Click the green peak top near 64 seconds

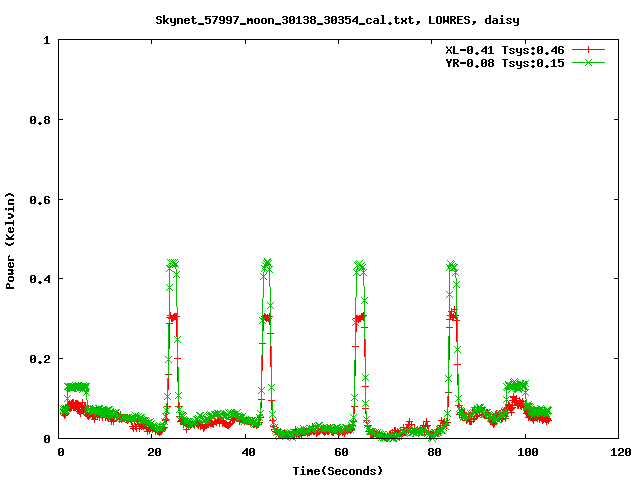[x=360, y=265]
